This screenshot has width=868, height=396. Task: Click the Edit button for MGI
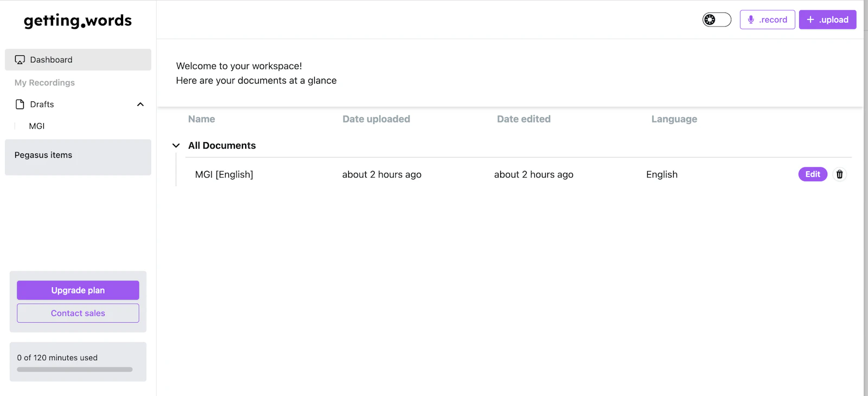813,174
